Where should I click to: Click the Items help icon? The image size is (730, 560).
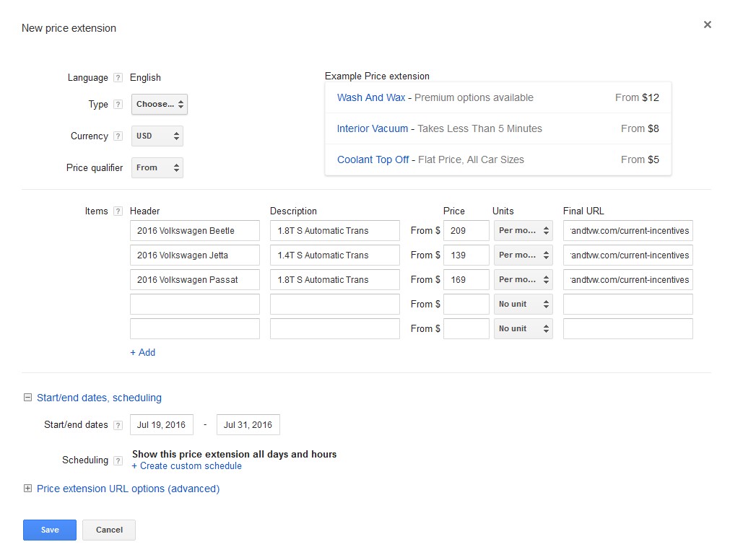[x=118, y=211]
